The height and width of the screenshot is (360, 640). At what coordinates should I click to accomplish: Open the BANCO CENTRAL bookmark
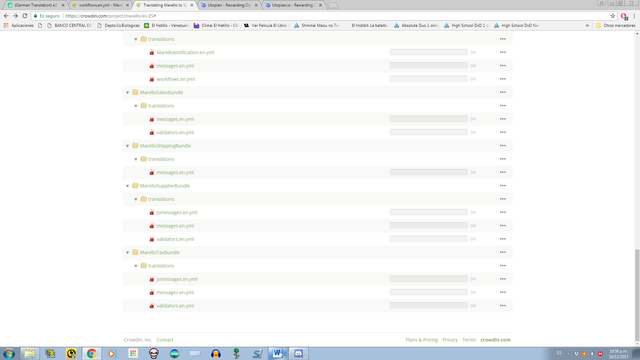[x=69, y=25]
